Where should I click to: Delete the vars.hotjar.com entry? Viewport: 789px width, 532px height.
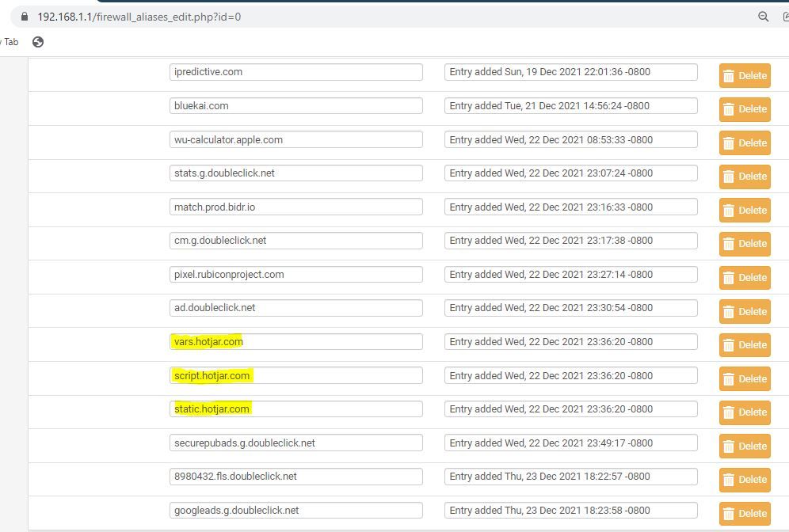pos(745,345)
